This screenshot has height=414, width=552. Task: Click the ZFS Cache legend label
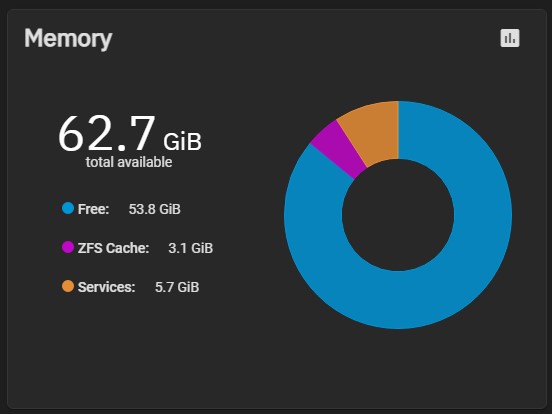pos(113,248)
